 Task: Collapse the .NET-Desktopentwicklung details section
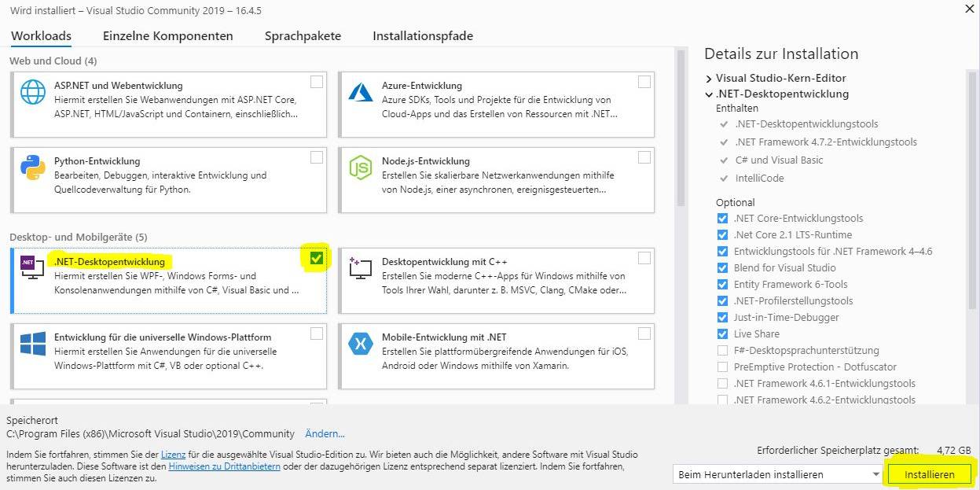pos(709,94)
